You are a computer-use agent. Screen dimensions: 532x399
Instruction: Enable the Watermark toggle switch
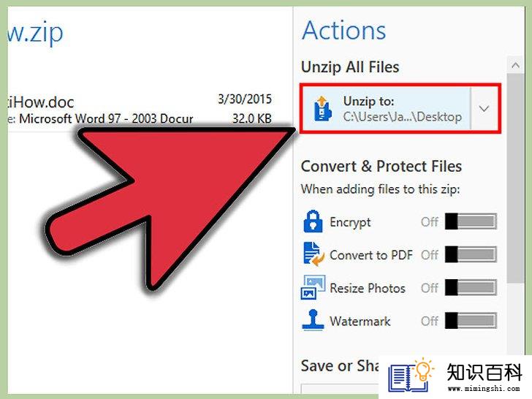(471, 320)
